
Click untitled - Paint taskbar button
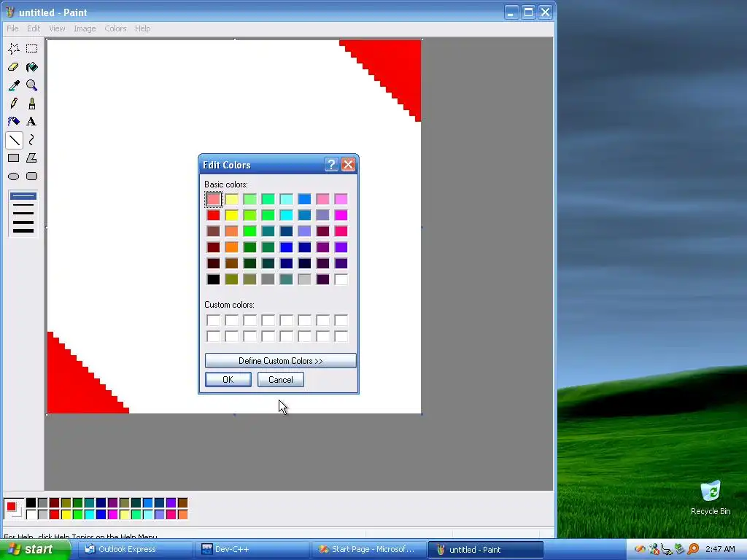(485, 550)
